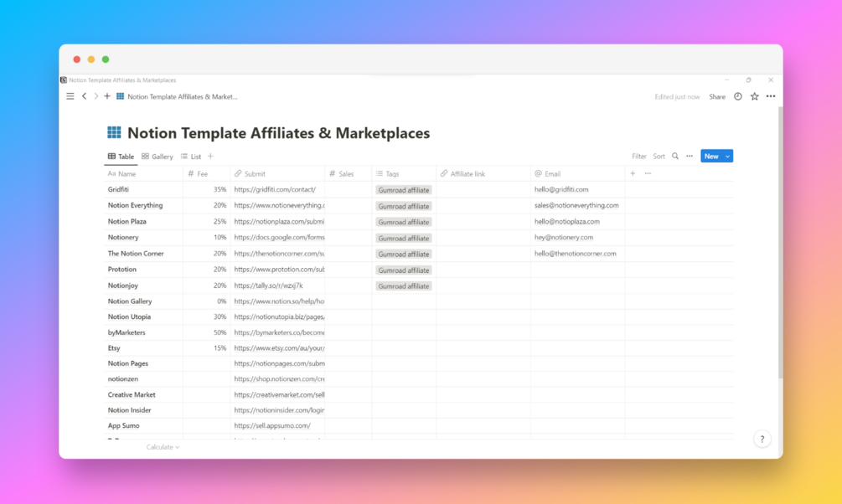Open the sidebar hamburger menu
842x504 pixels.
[70, 96]
